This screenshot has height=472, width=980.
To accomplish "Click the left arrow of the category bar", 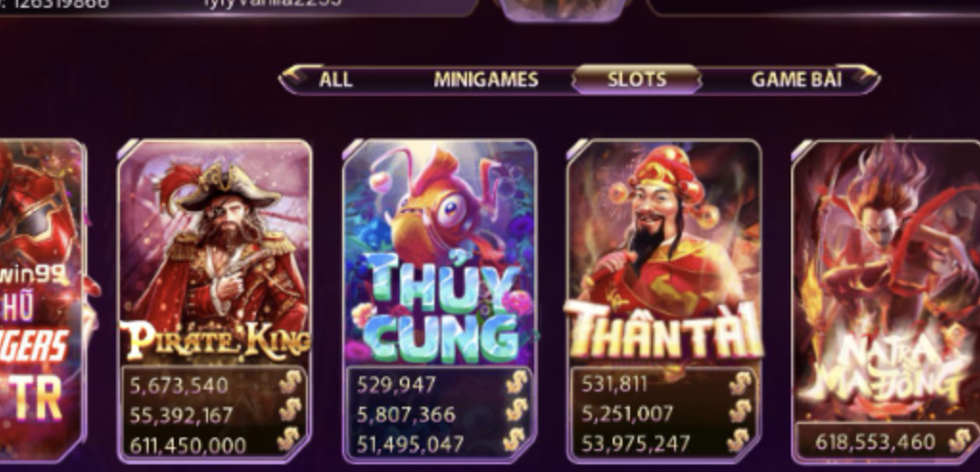I will click(x=295, y=77).
